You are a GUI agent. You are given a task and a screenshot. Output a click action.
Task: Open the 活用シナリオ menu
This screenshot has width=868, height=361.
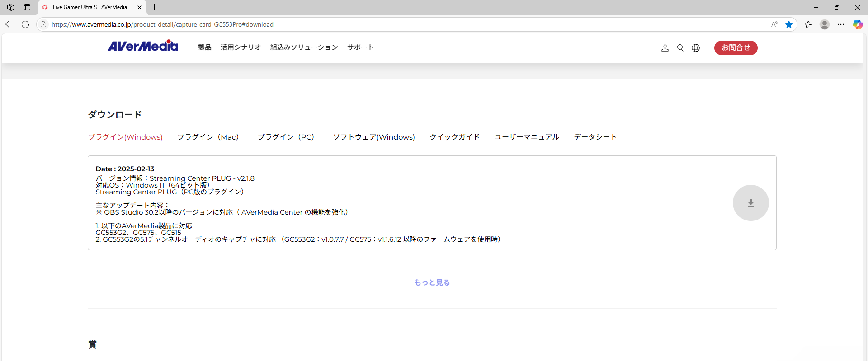[241, 47]
